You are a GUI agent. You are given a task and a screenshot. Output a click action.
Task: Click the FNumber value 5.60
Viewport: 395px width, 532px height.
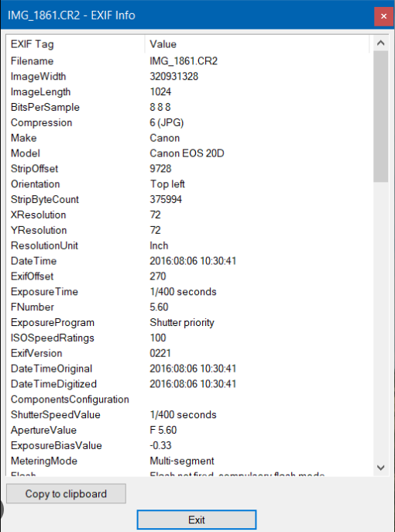click(159, 307)
